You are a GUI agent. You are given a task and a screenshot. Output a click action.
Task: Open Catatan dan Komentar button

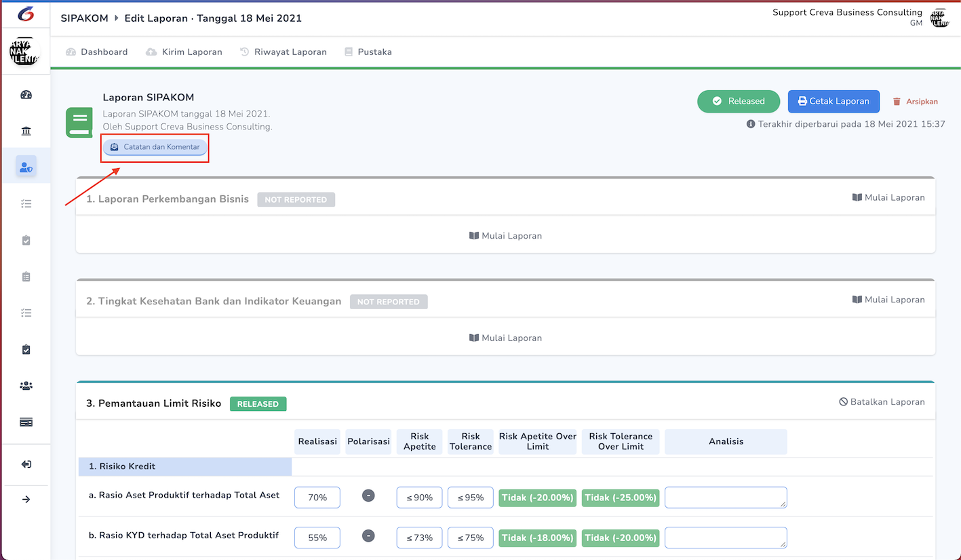tap(155, 147)
